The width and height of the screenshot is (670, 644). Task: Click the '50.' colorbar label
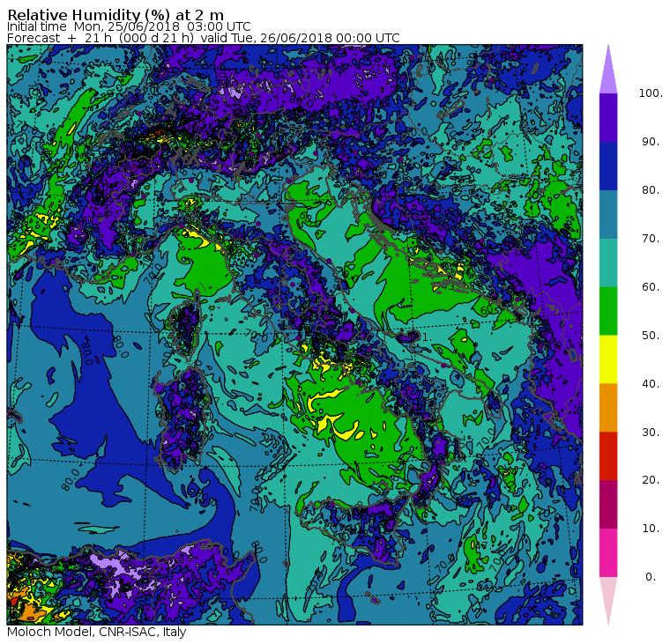point(651,336)
